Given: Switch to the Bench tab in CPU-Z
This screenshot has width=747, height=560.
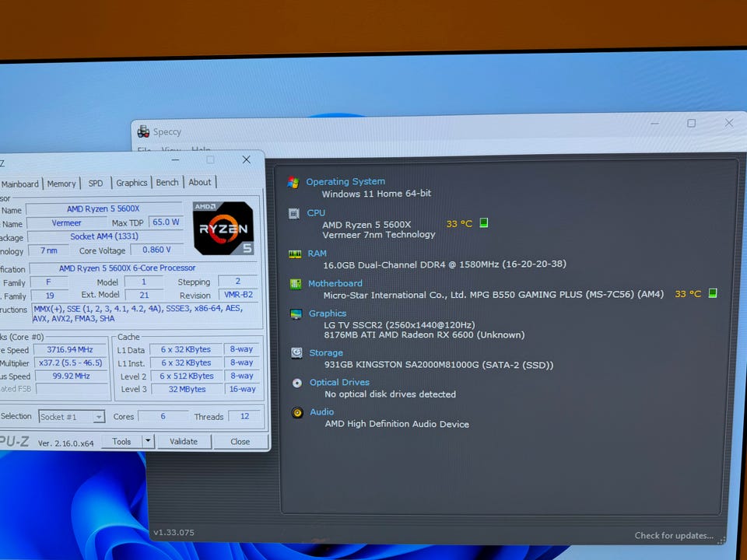Looking at the screenshot, I should click(167, 182).
